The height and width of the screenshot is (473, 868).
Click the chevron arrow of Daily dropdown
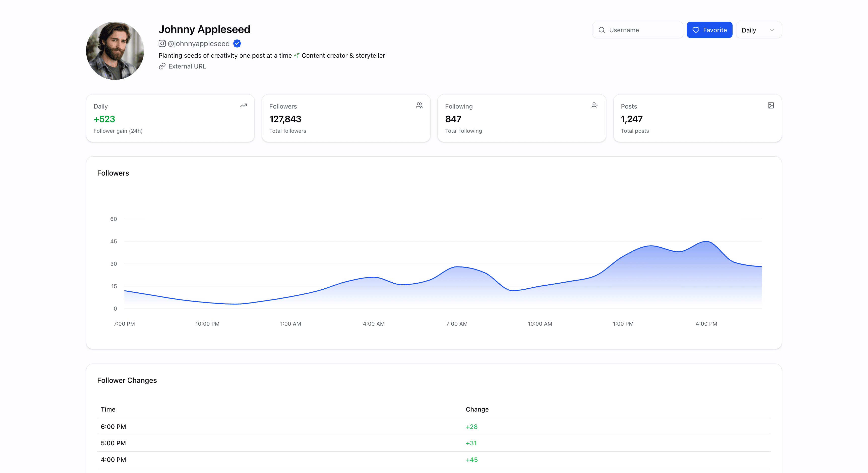click(772, 30)
